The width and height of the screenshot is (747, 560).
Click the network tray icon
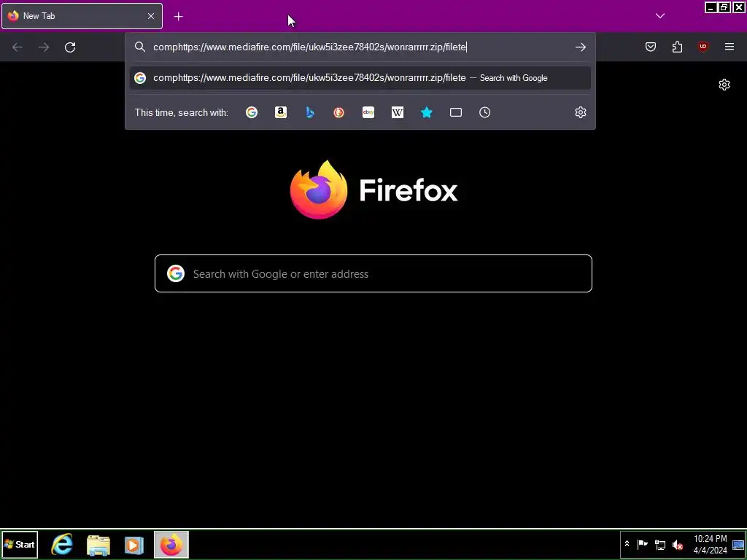(x=659, y=544)
